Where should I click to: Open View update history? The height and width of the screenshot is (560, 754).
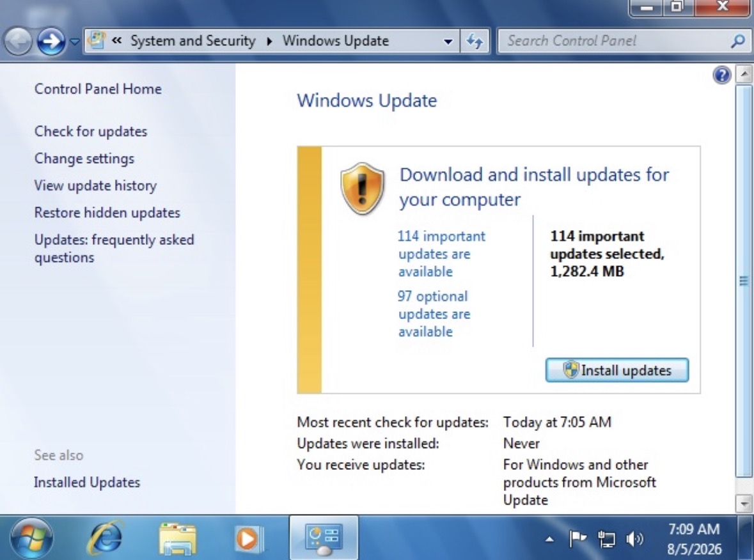click(95, 185)
